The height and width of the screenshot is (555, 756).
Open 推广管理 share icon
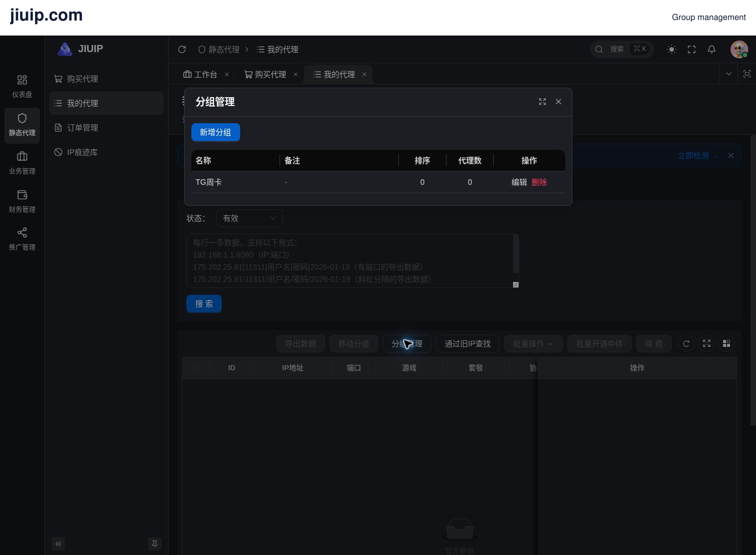click(22, 239)
